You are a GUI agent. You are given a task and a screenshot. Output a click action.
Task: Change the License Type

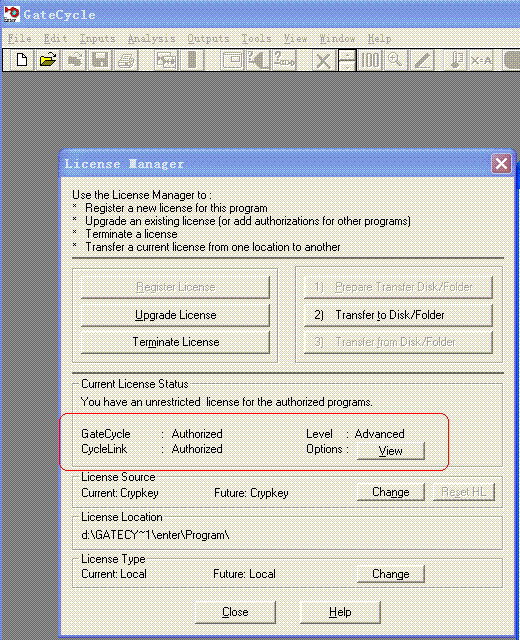391,574
